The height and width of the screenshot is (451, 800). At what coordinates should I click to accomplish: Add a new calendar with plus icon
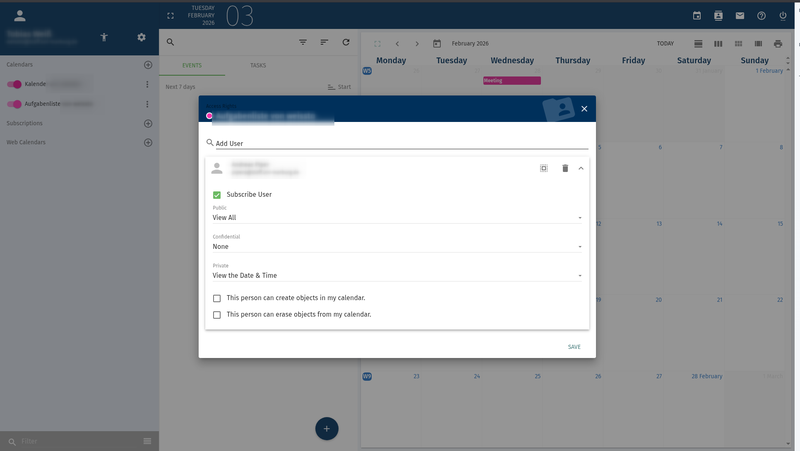click(148, 65)
